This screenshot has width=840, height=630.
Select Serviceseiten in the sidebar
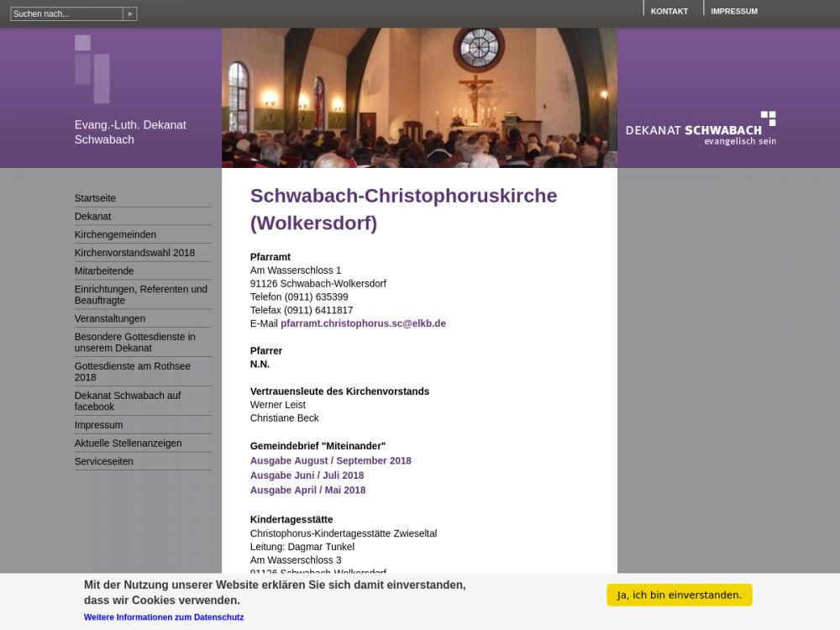tap(103, 461)
